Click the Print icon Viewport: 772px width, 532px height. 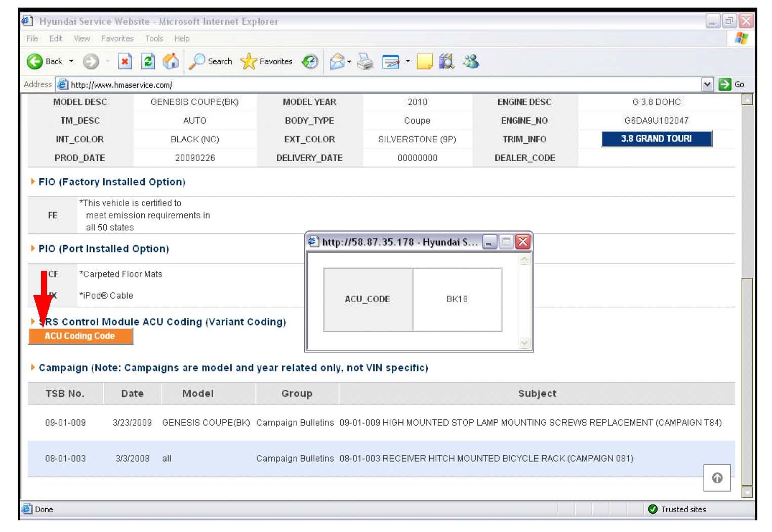click(365, 62)
